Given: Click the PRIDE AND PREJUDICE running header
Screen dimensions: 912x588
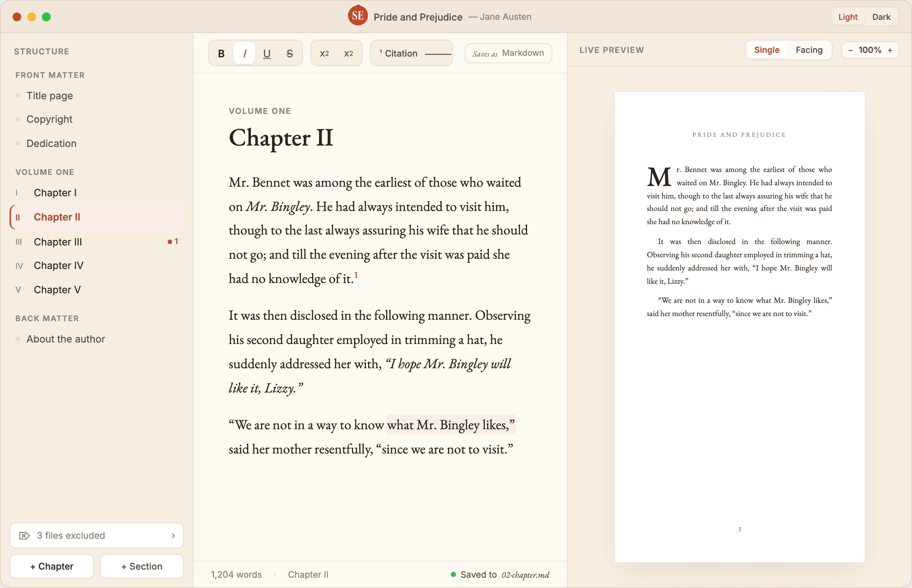Looking at the screenshot, I should pos(739,135).
